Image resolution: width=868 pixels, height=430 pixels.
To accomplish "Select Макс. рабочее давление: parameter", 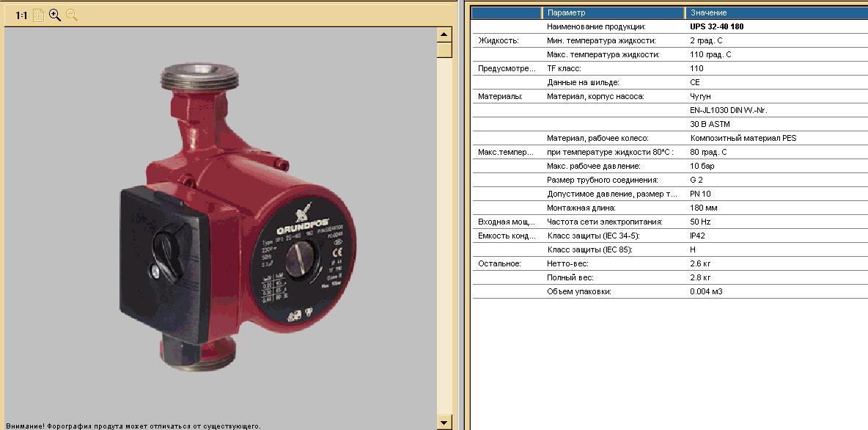I will coord(593,167).
